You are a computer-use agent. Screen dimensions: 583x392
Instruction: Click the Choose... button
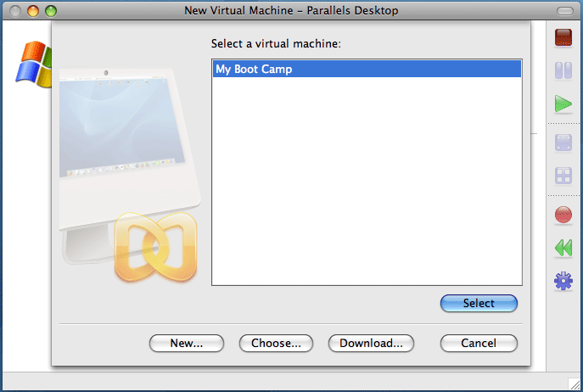tap(276, 343)
